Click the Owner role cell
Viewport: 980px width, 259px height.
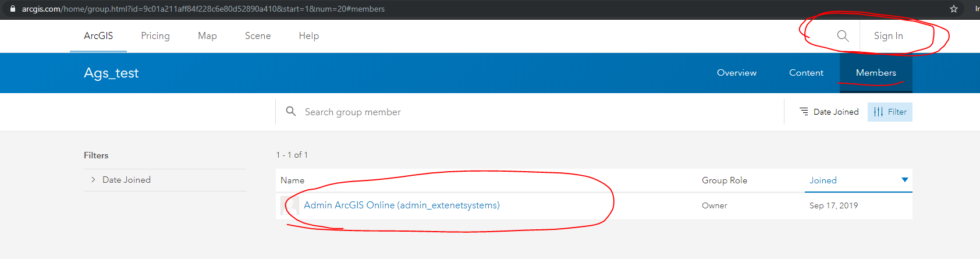[x=715, y=205]
